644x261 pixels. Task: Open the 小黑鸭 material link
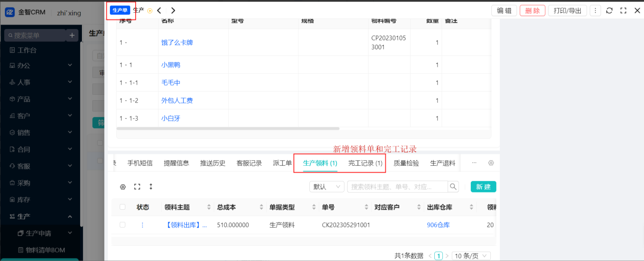point(171,65)
